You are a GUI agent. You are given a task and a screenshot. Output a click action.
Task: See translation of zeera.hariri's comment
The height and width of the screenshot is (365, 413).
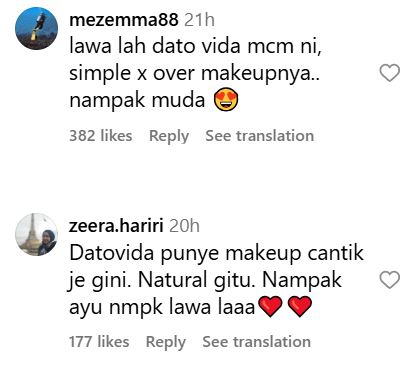pyautogui.click(x=257, y=342)
